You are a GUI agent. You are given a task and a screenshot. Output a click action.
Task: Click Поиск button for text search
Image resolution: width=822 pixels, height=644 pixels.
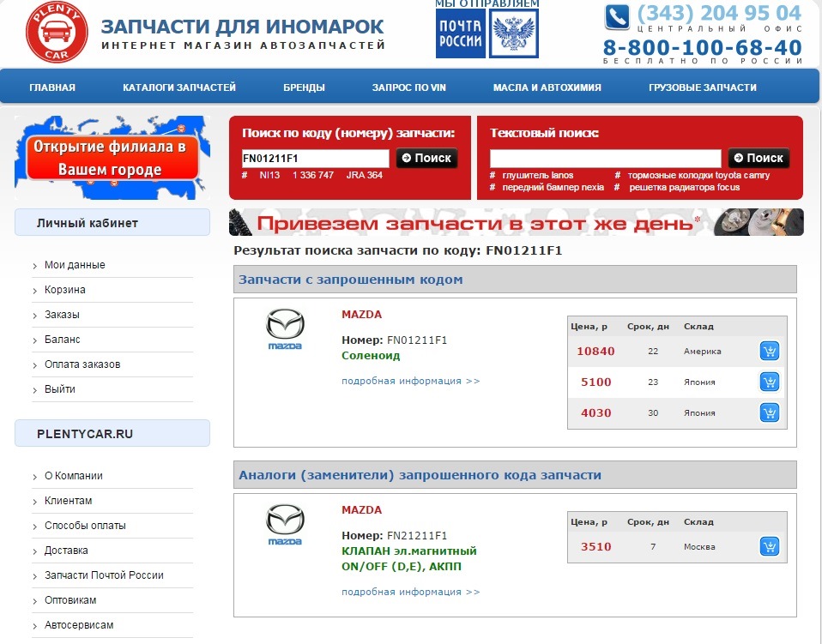click(x=759, y=159)
